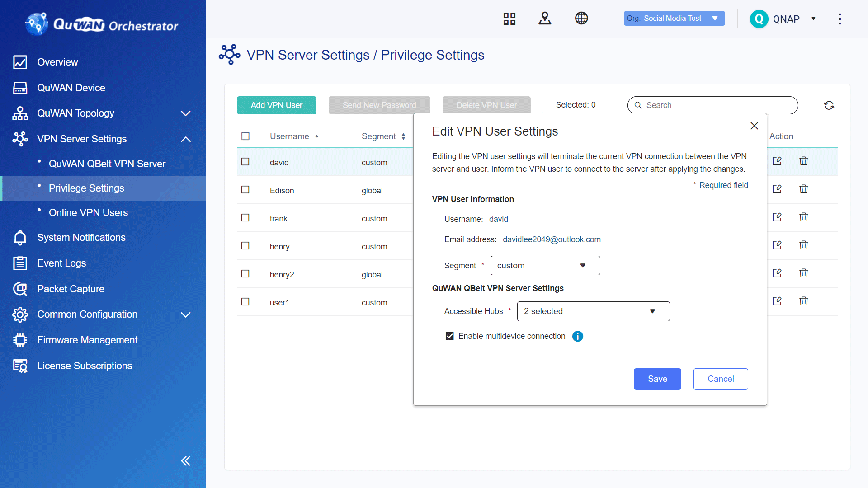
Task: Click the magnifier icon in search box
Action: point(638,105)
